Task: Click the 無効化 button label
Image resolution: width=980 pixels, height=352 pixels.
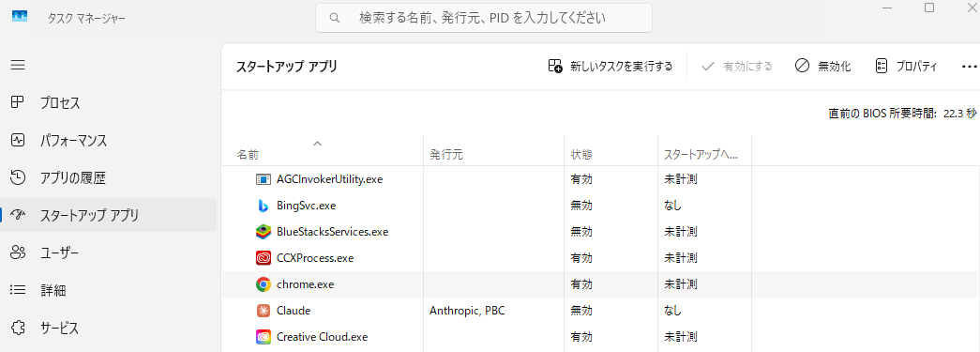Action: click(835, 67)
